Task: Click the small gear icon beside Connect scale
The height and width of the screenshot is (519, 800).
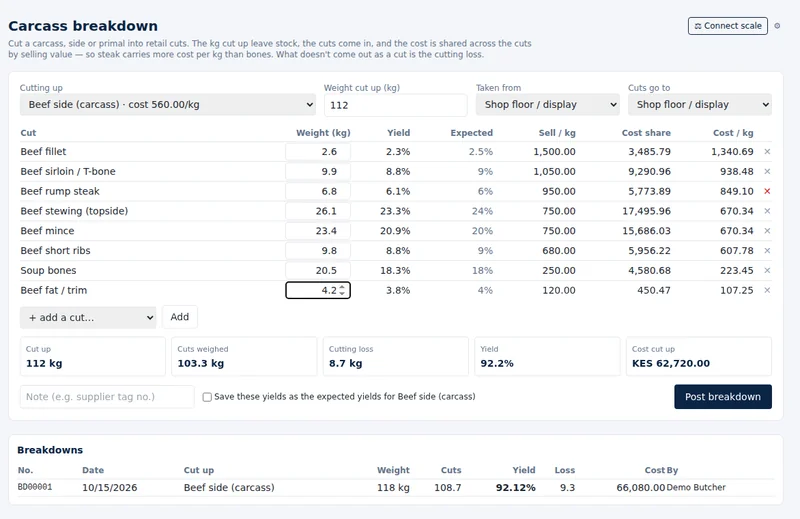Action: click(777, 26)
